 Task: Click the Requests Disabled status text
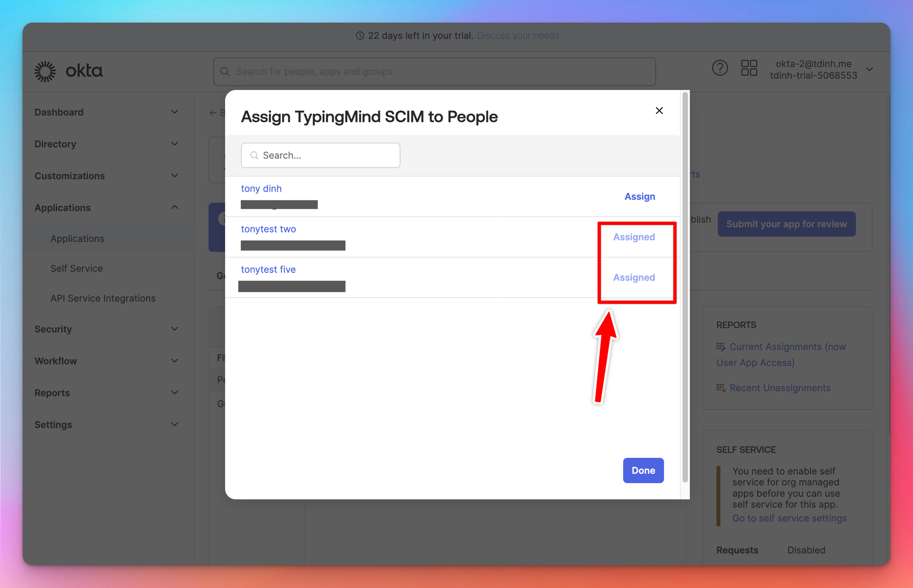coord(806,550)
